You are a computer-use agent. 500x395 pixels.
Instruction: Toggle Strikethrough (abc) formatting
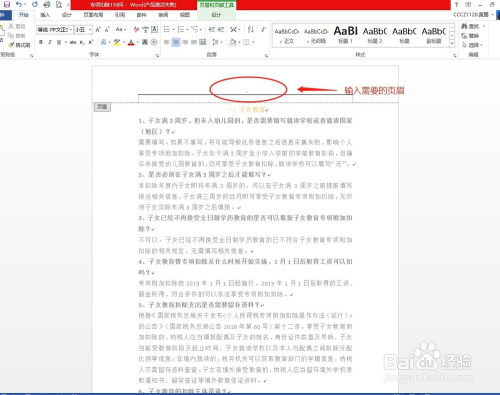click(73, 42)
